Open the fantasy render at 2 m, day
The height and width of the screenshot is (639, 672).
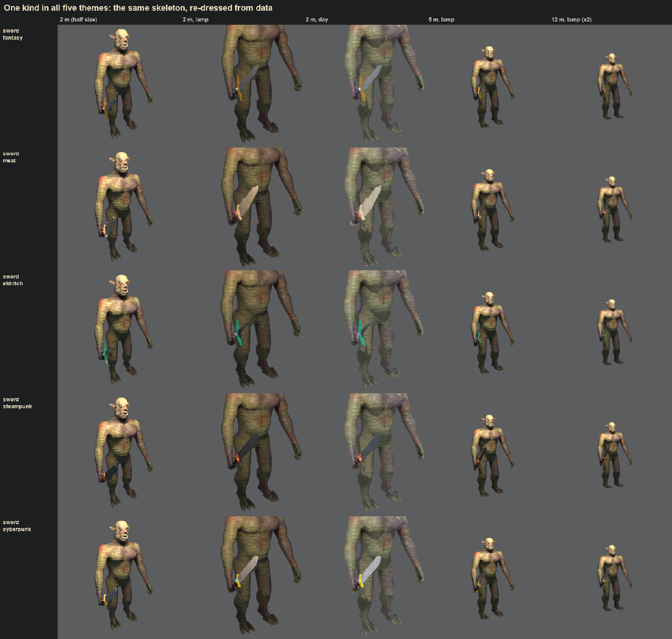pyautogui.click(x=365, y=86)
